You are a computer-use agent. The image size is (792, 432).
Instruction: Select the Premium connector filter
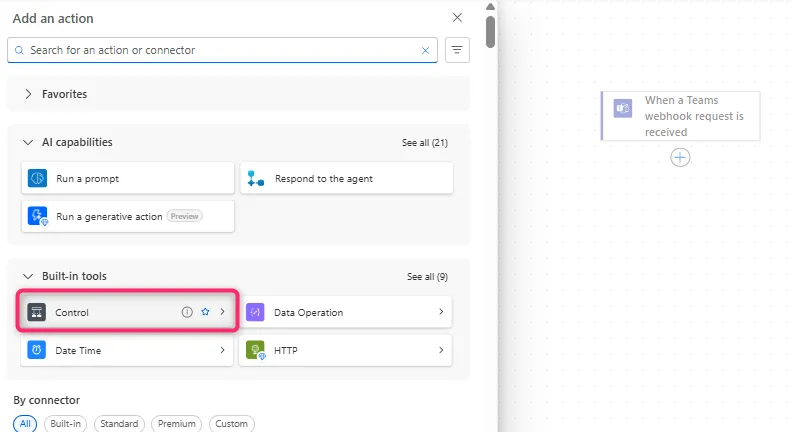pyautogui.click(x=177, y=424)
